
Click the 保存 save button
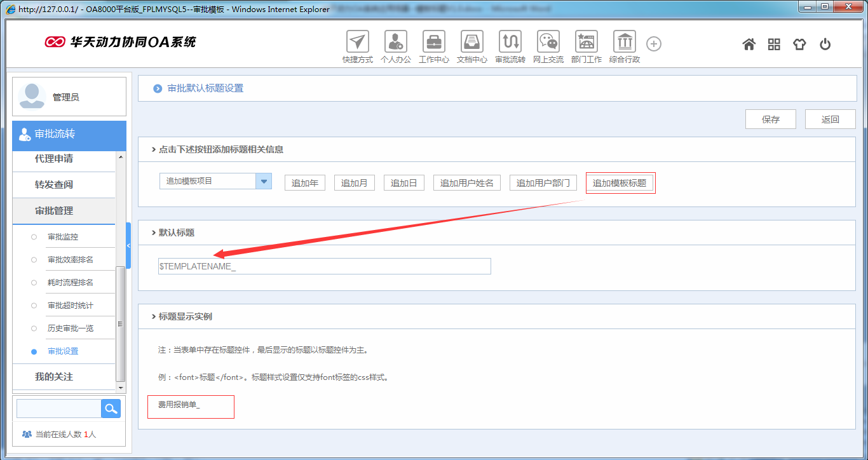(770, 119)
